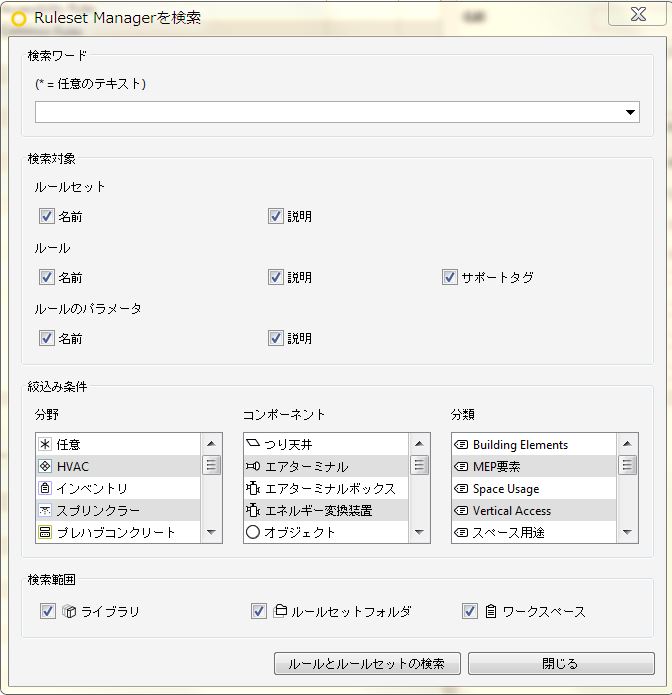Click the Building Elements classification icon
The width and height of the screenshot is (672, 695).
(461, 445)
